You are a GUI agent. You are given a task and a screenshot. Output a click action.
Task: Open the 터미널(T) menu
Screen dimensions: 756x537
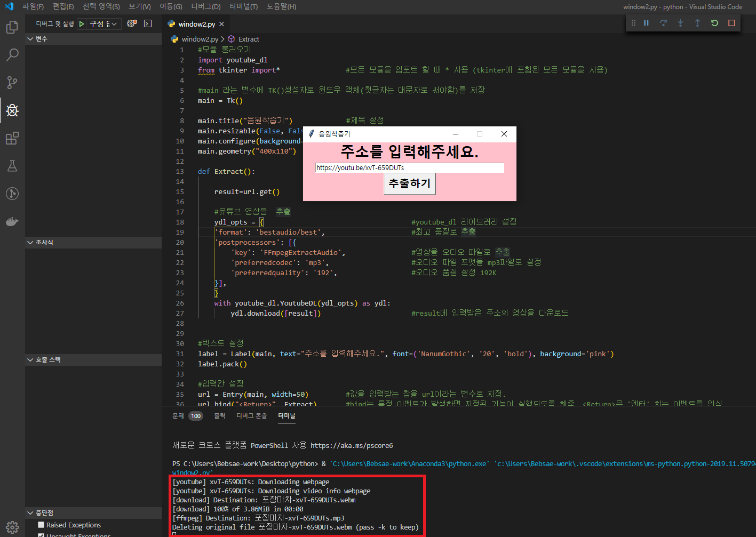(x=244, y=6)
